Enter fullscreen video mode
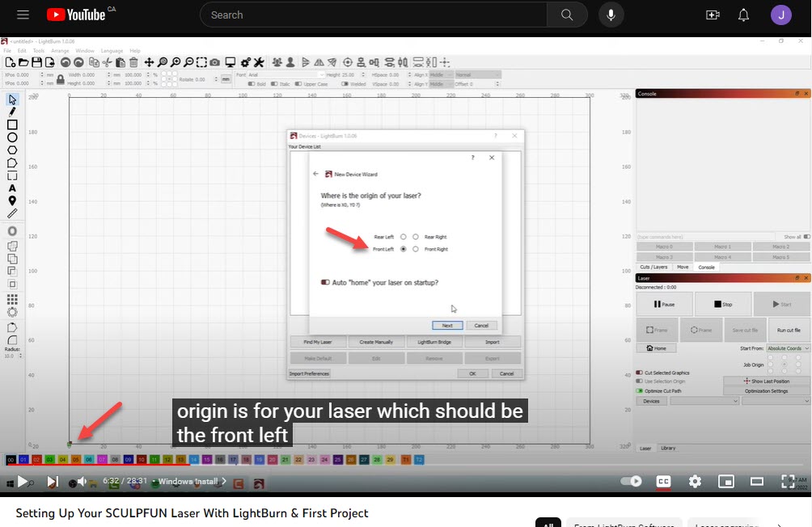 pos(788,482)
